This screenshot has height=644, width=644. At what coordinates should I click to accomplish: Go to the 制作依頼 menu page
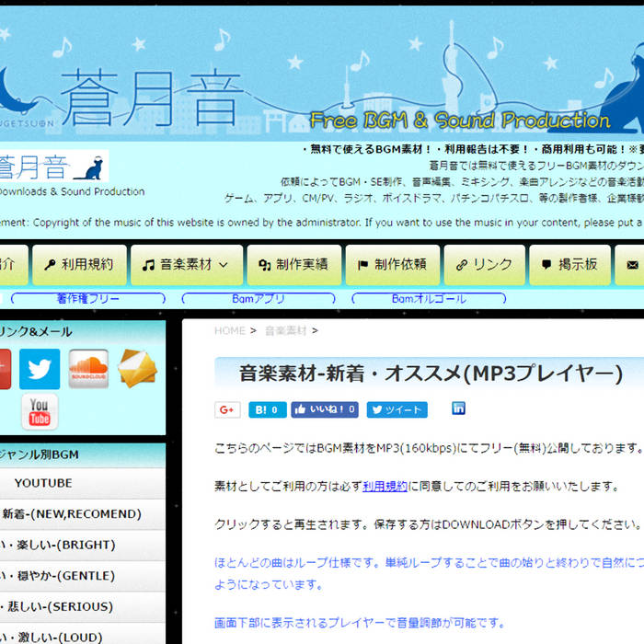[391, 265]
